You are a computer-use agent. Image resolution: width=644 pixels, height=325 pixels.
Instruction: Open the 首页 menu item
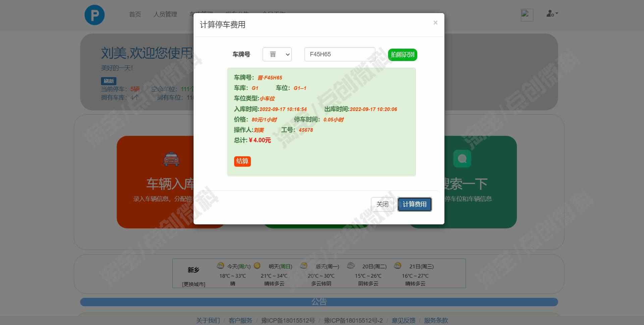pos(135,14)
